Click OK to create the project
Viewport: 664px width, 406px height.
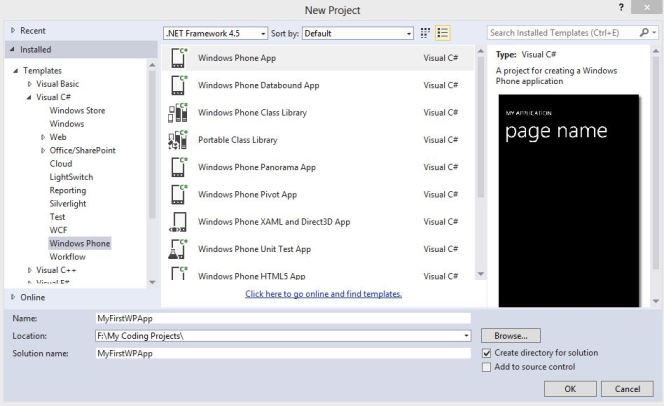tap(570, 389)
